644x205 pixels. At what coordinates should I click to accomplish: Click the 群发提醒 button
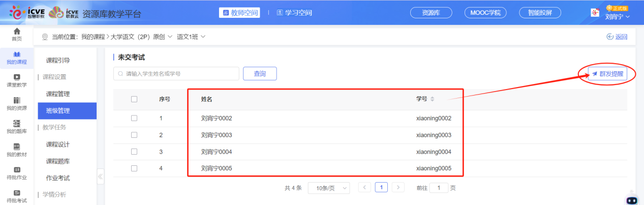(x=607, y=74)
